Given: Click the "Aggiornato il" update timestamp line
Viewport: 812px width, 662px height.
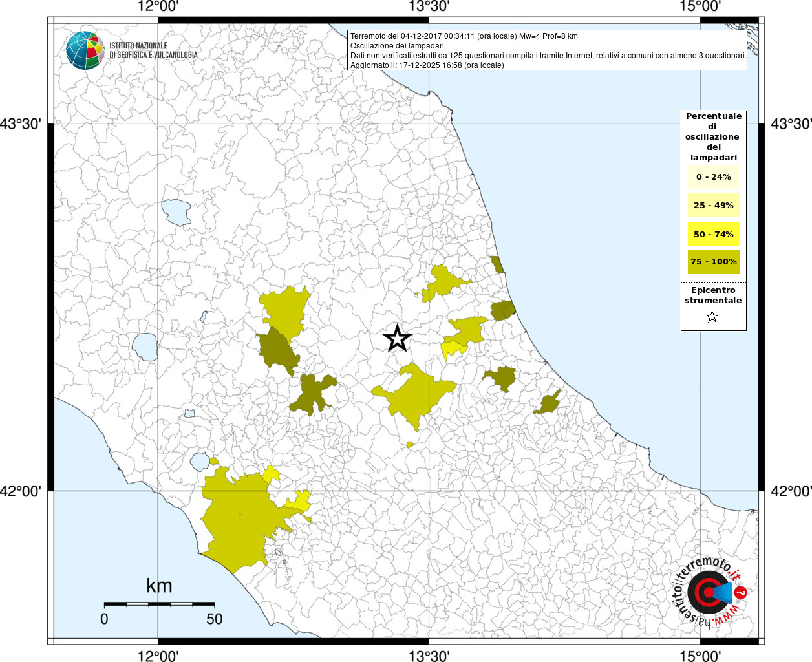Looking at the screenshot, I should (427, 65).
